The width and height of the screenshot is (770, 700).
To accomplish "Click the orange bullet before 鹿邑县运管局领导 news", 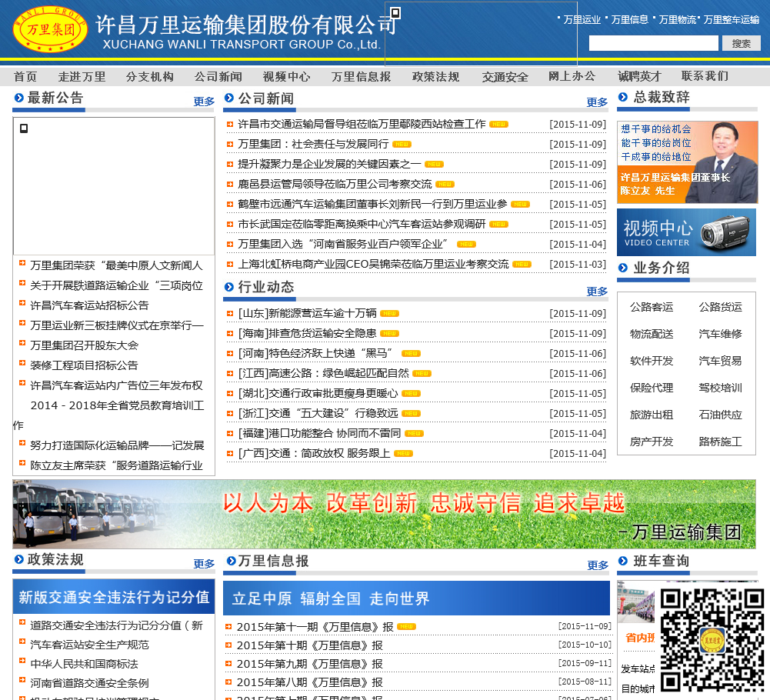I will [x=229, y=184].
